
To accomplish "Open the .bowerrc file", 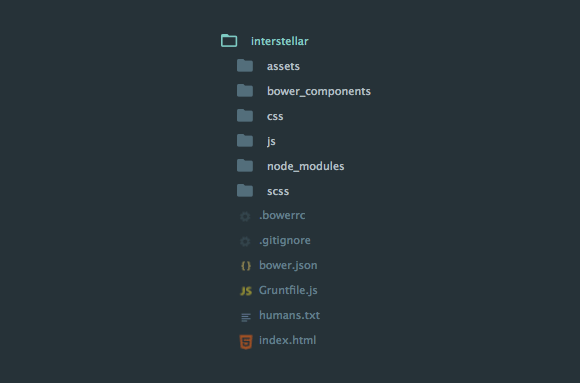I will (282, 215).
